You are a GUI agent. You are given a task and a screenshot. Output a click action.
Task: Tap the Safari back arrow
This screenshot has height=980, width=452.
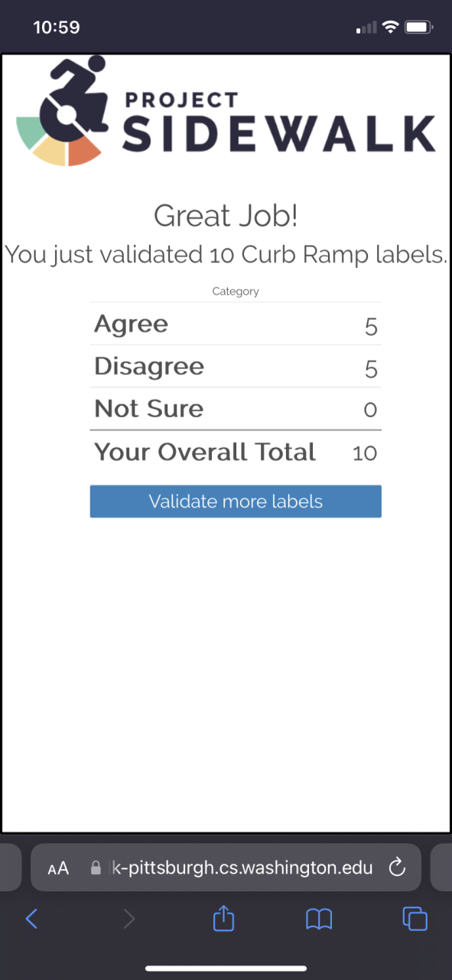tap(31, 919)
